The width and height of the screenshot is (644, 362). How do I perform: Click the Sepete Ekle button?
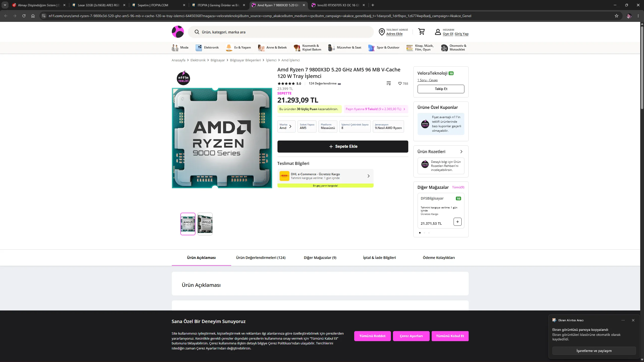coord(343,147)
